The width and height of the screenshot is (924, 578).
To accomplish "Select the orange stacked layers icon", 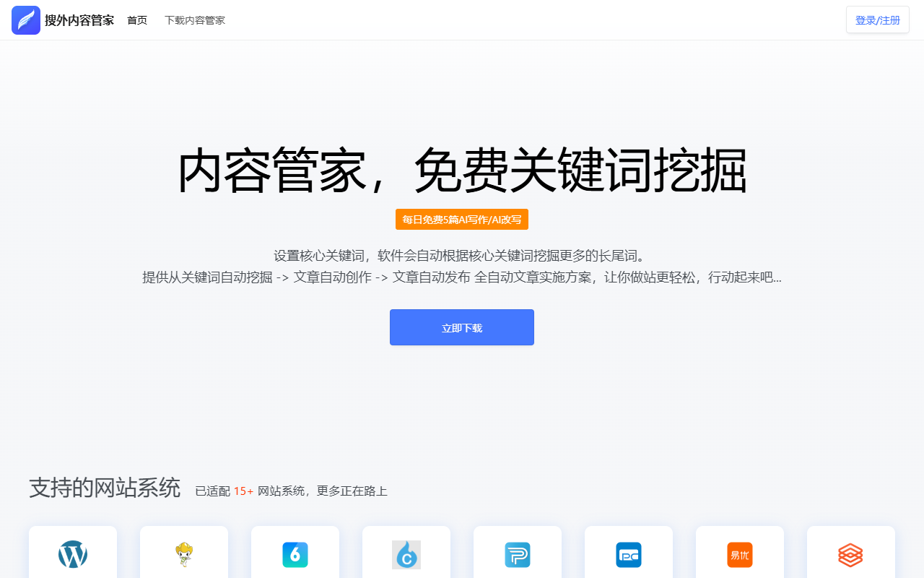I will tap(851, 554).
